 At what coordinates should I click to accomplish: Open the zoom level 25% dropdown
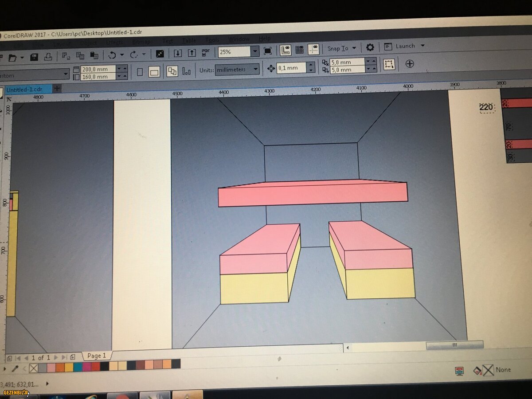click(x=255, y=51)
